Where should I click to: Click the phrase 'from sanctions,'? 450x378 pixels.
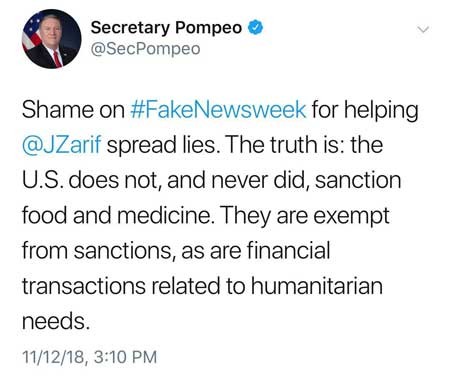tap(99, 251)
